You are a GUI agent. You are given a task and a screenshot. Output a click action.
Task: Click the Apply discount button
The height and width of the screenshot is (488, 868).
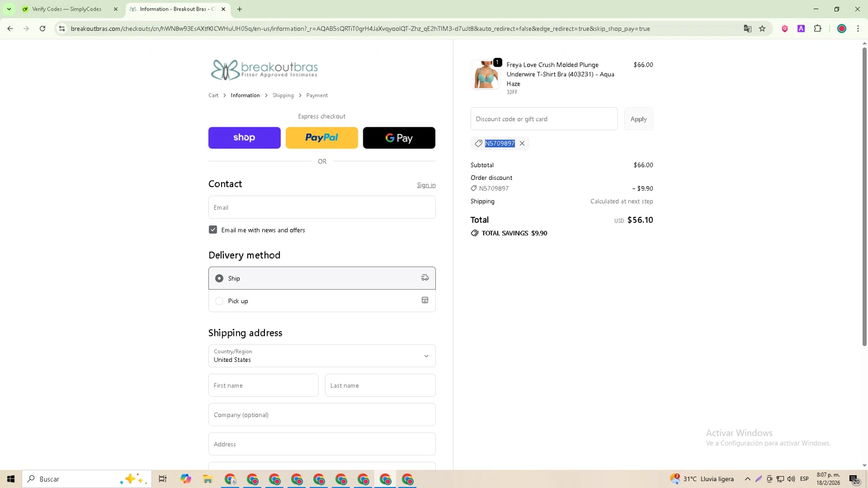(639, 119)
